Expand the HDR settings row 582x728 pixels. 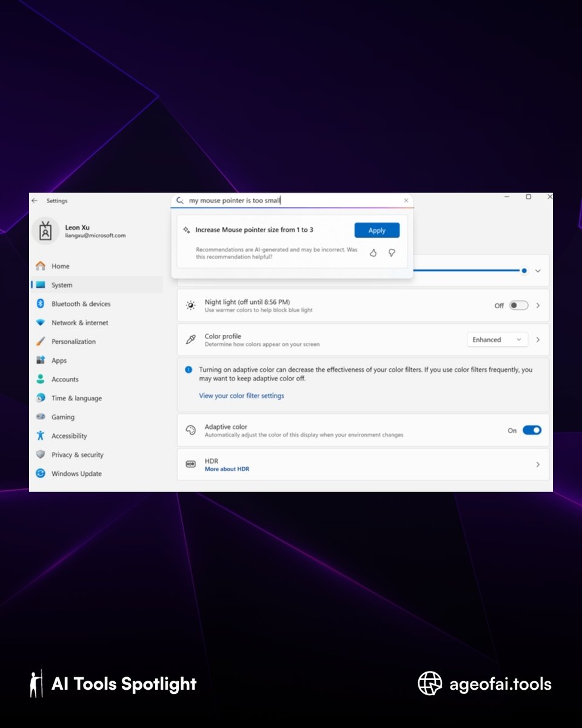pyautogui.click(x=538, y=464)
